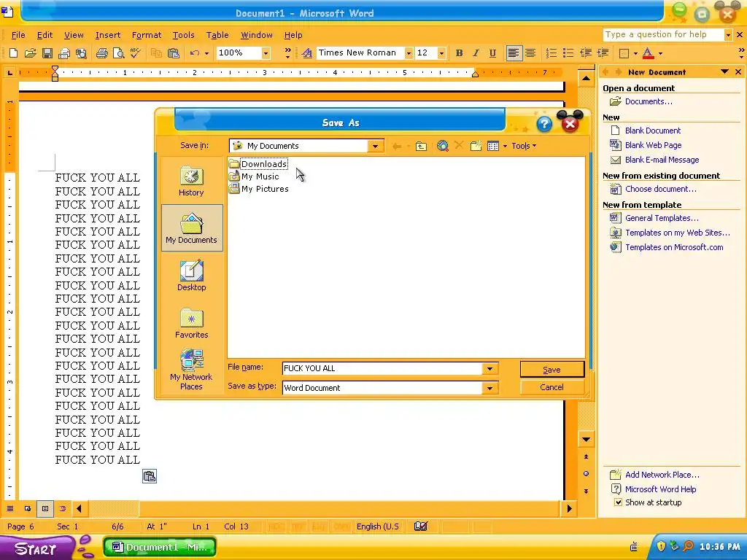747x560 pixels.
Task: Click Create New Folder icon in Save As
Action: coord(476,146)
